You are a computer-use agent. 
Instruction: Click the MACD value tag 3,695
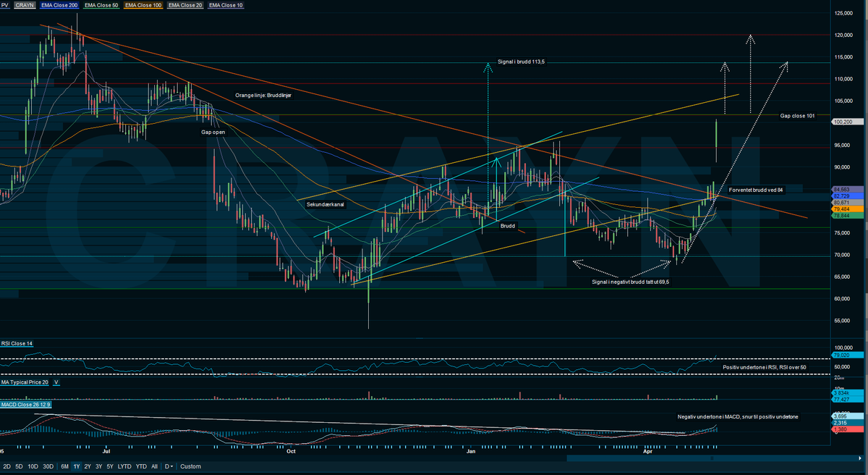click(847, 416)
